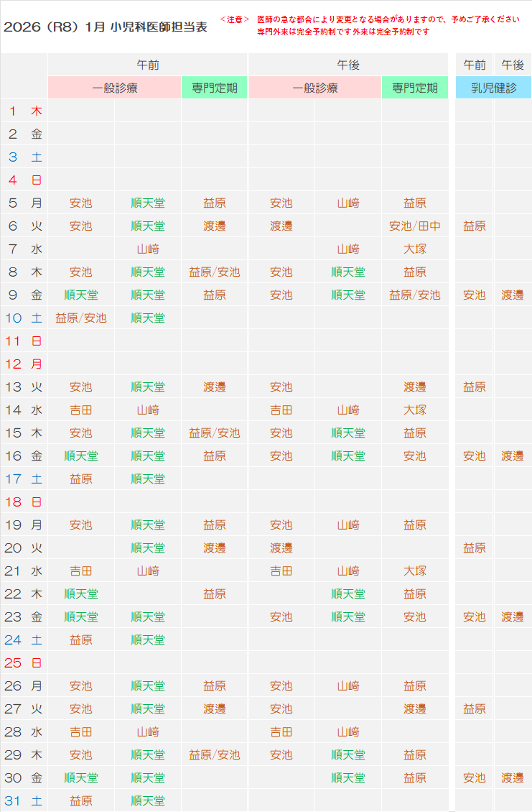The image size is (532, 812).
Task: Click the green 専門定期 header under the wide 午後
Action: [414, 88]
